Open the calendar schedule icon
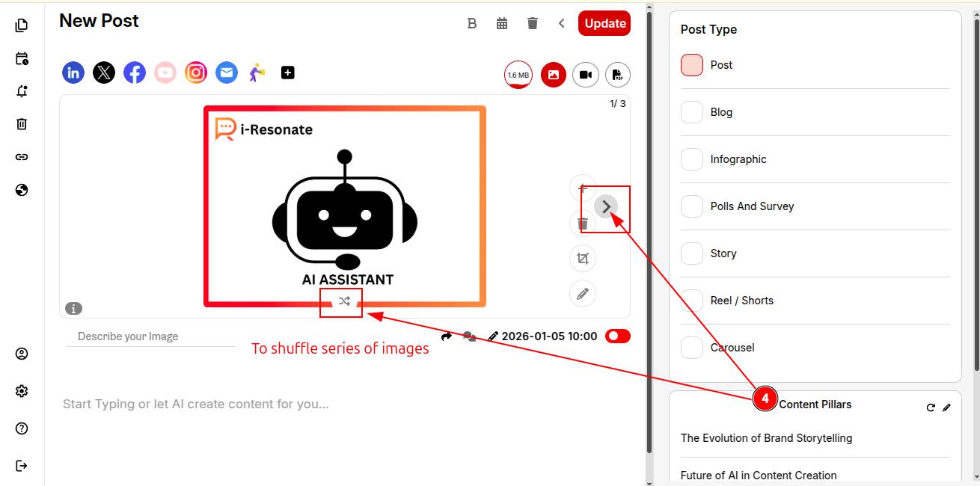Screen dimensions: 980x486 click(x=502, y=23)
